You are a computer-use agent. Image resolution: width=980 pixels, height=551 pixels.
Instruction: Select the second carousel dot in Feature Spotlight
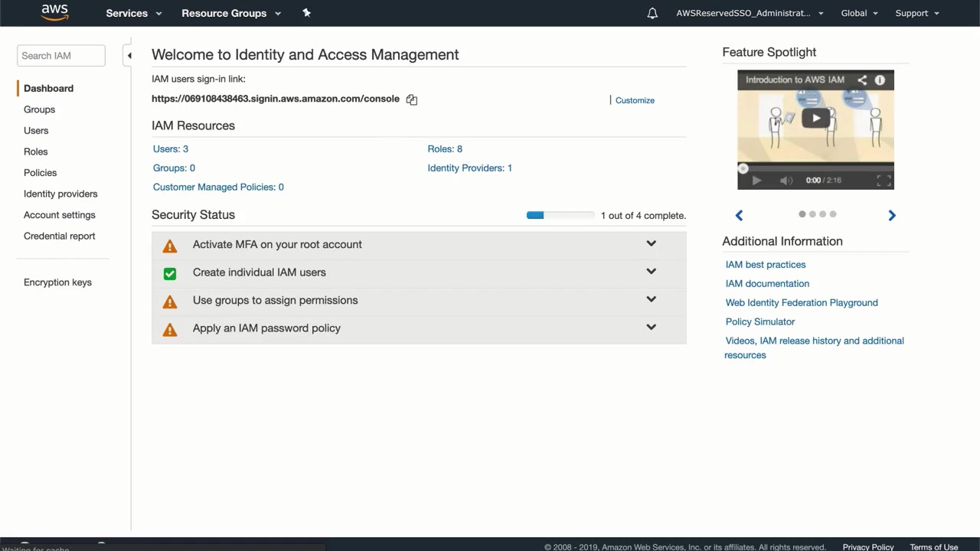coord(812,214)
